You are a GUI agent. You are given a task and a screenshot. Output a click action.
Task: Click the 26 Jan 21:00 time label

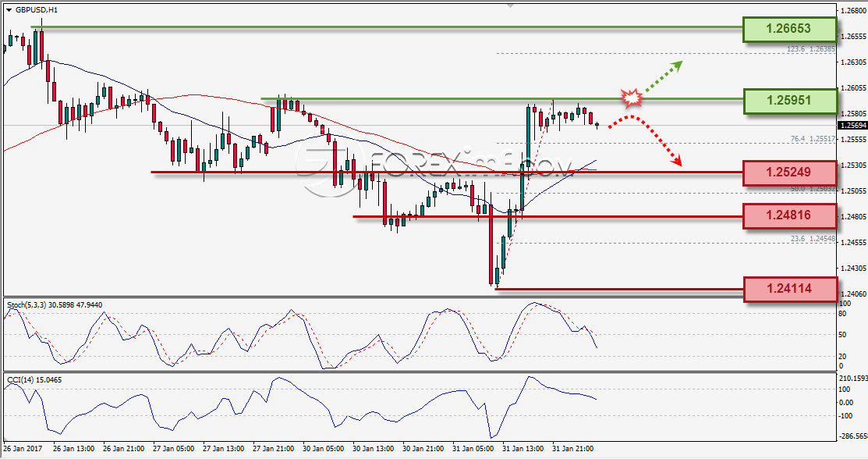pos(123,449)
